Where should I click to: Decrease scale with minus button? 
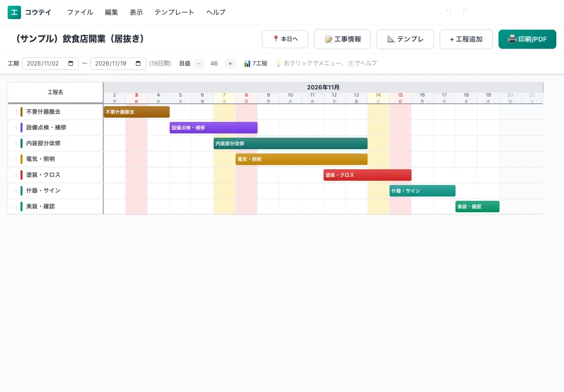[x=198, y=64]
